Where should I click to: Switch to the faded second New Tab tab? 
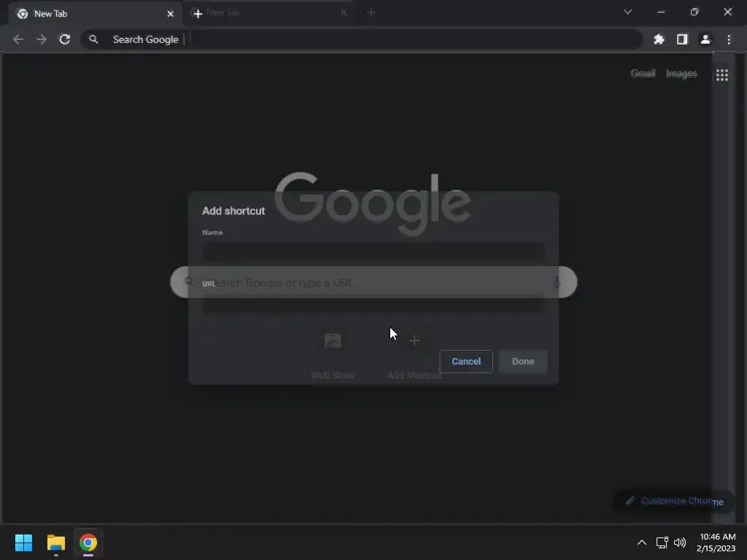tap(270, 13)
